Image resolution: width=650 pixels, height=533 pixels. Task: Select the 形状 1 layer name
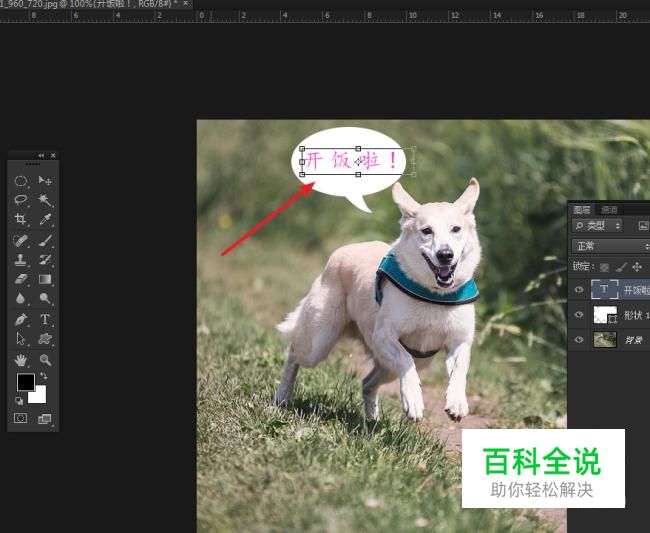(x=637, y=315)
